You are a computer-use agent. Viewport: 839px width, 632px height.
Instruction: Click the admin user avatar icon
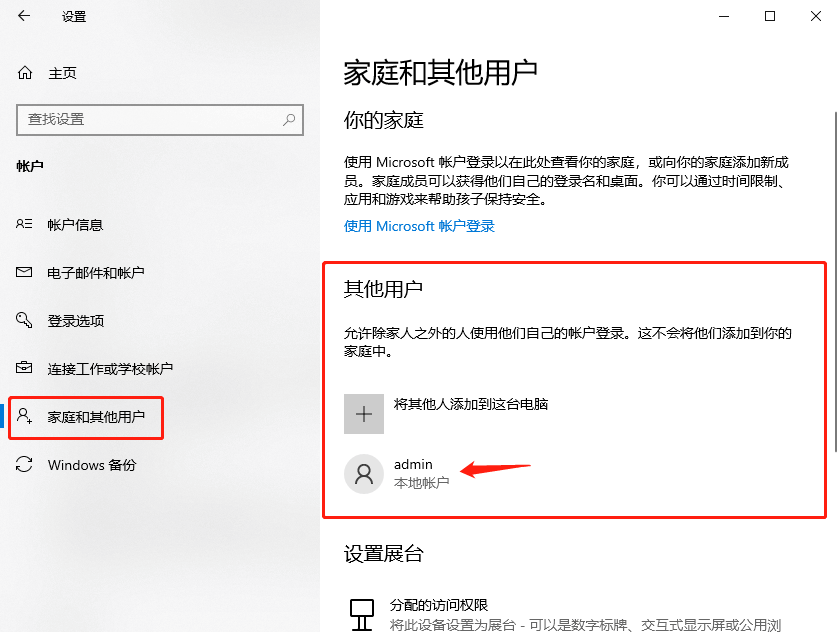coord(364,474)
